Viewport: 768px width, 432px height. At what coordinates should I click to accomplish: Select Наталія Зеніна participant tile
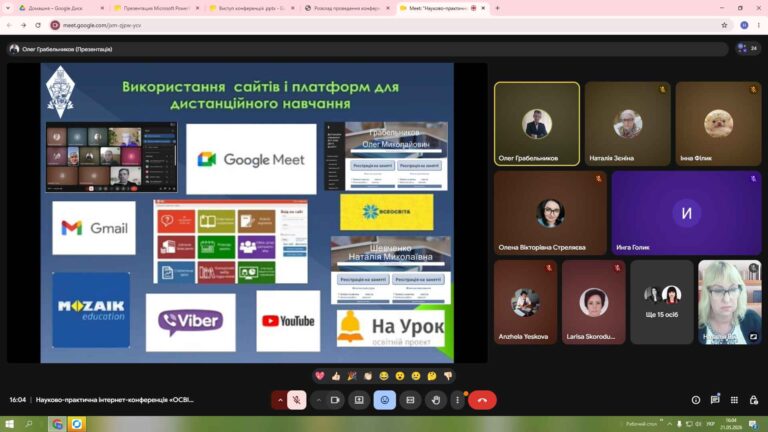click(627, 124)
